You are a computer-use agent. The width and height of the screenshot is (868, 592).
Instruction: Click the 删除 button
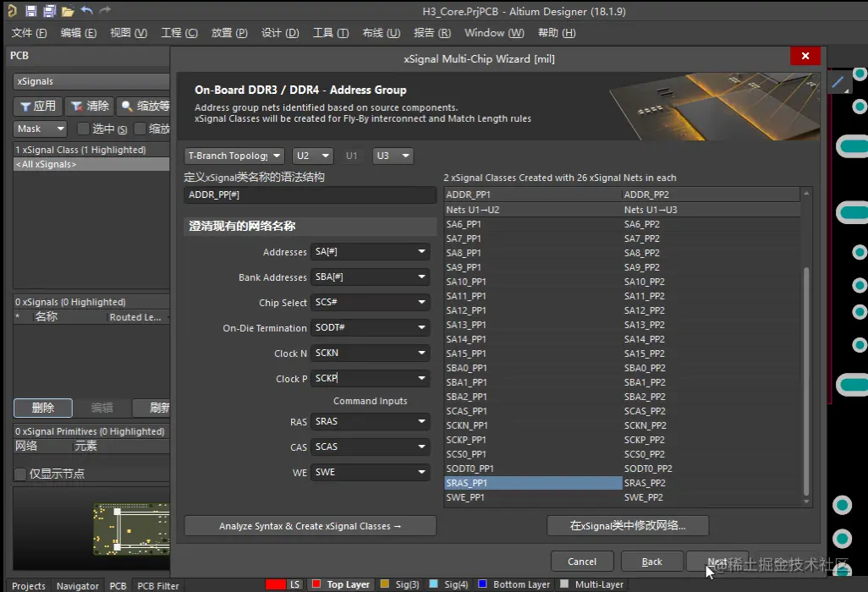42,408
